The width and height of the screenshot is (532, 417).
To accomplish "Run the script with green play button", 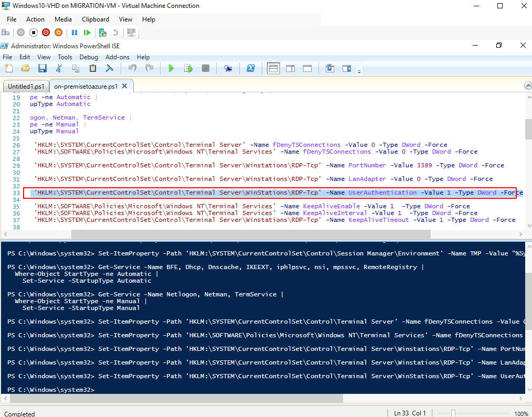I will [x=172, y=68].
